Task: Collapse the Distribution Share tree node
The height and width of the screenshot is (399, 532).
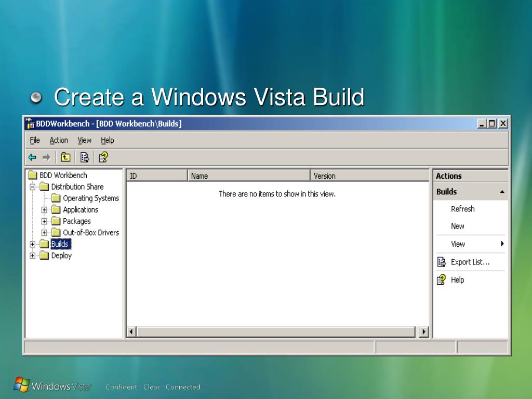Action: (x=33, y=187)
